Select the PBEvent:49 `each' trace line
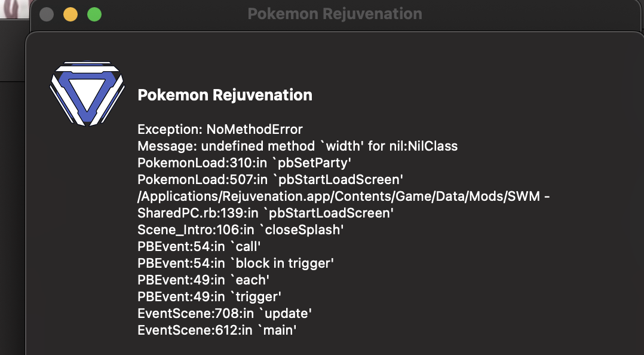 click(x=203, y=280)
